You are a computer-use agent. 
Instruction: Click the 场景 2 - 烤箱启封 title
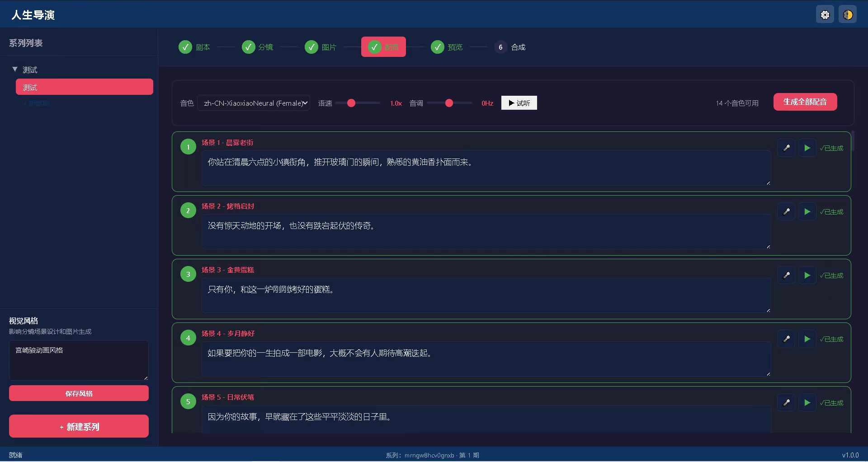click(228, 206)
